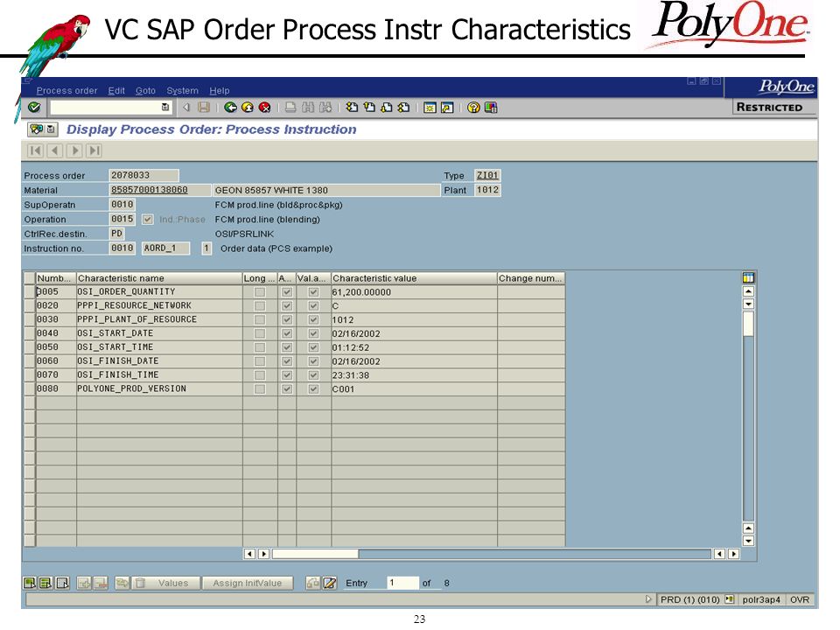840x630 pixels.
Task: Click the Create New Session icon
Action: tap(430, 108)
